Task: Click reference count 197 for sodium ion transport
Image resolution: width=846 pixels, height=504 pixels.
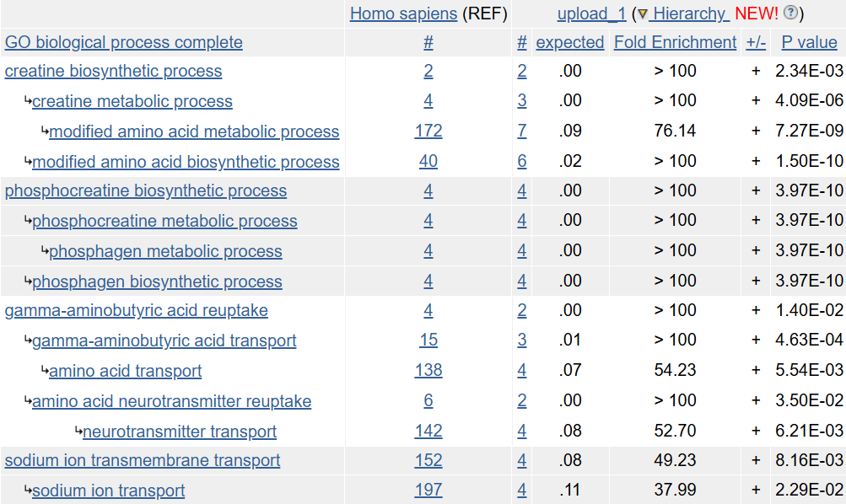Action: (x=428, y=490)
